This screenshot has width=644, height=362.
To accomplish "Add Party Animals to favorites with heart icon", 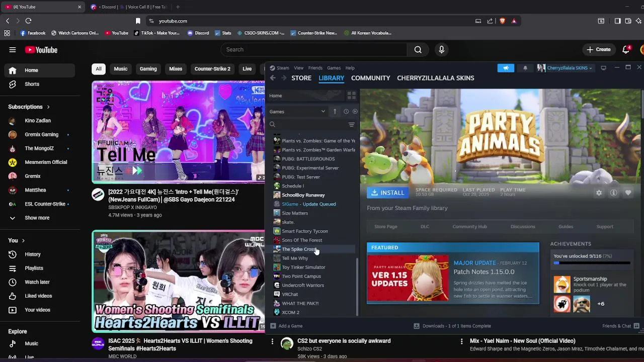I will tap(628, 193).
